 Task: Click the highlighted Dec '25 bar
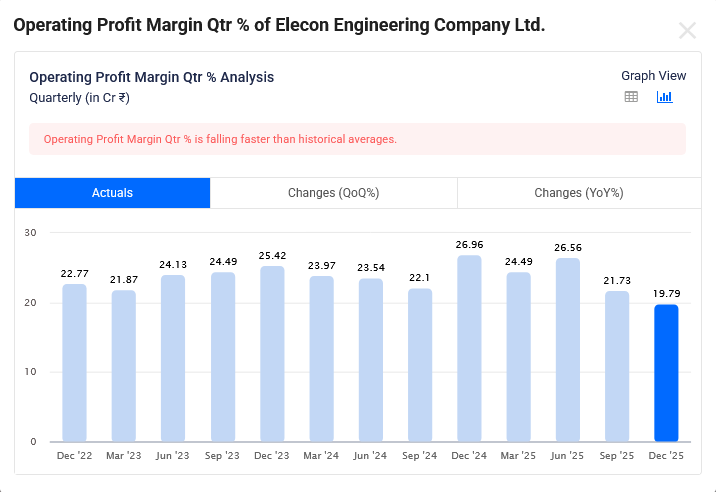pos(666,372)
